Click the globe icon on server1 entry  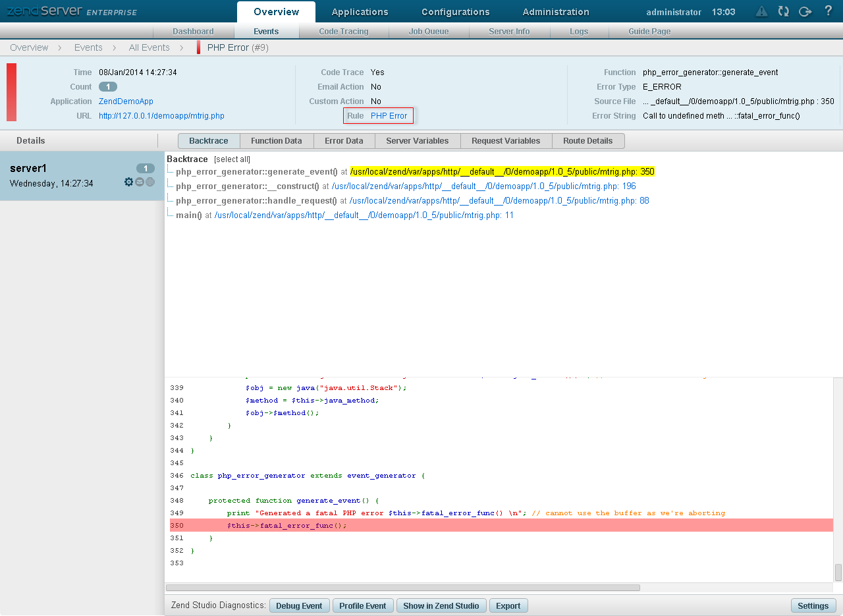click(x=150, y=182)
